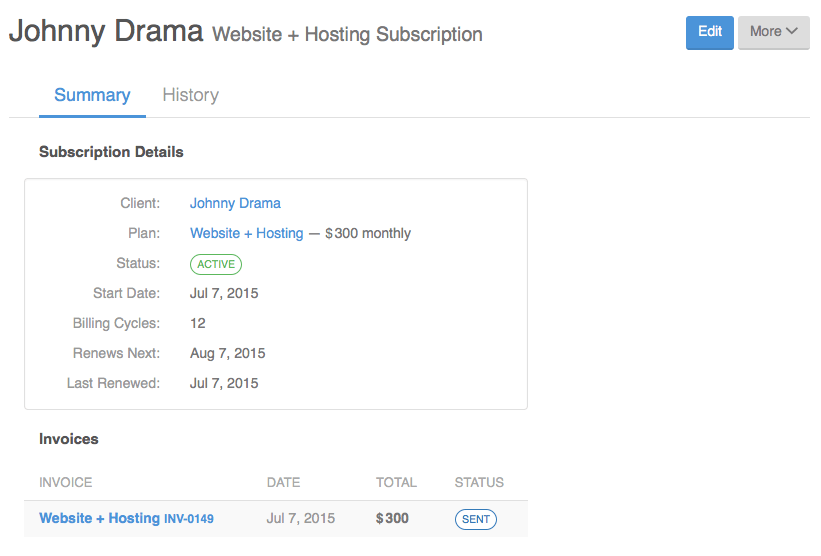Open the Website + Hosting plan link
Screen dimensions: 821x556
(247, 233)
